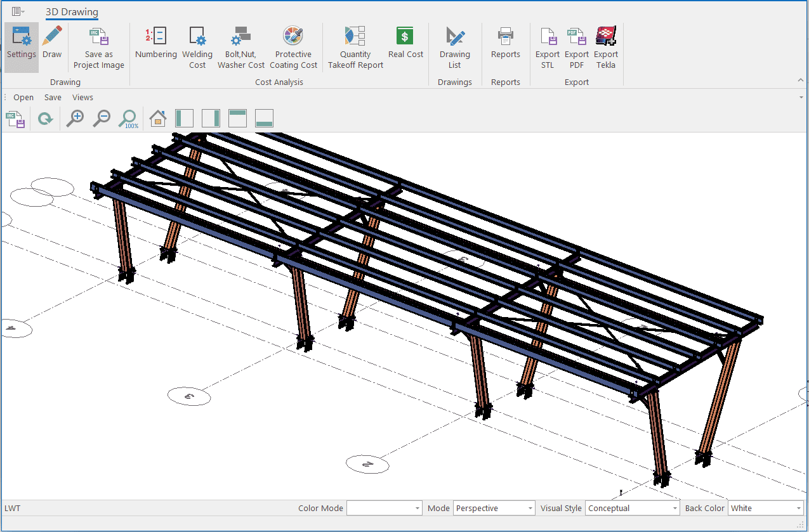Export model to Tekla
Screen dimensions: 809x532
606,48
